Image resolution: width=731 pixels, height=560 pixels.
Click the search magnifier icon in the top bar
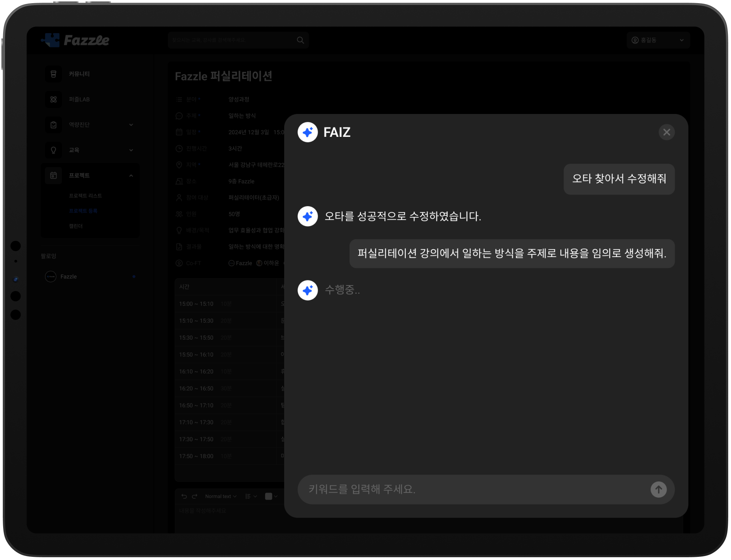tap(300, 40)
